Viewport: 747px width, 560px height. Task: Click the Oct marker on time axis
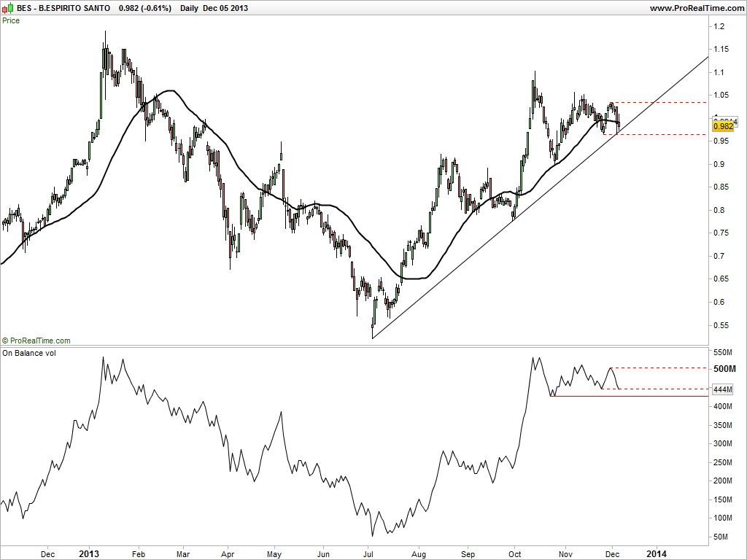coord(514,554)
